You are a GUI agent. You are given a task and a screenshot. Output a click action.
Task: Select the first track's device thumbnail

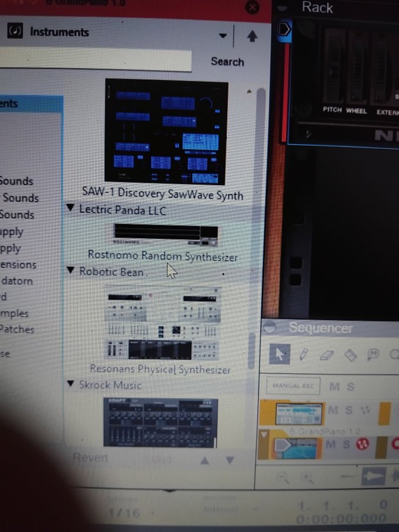[x=299, y=413]
